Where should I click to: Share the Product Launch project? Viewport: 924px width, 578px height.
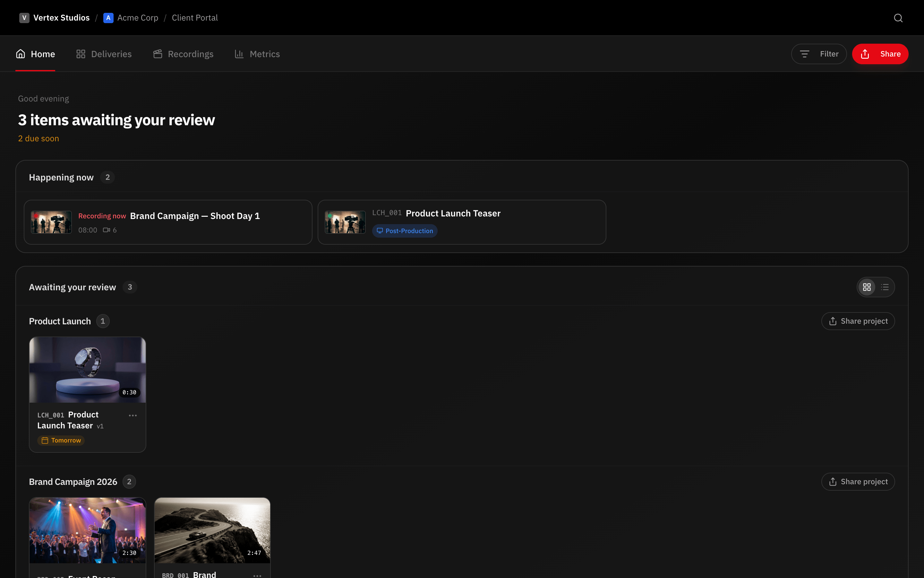858,321
